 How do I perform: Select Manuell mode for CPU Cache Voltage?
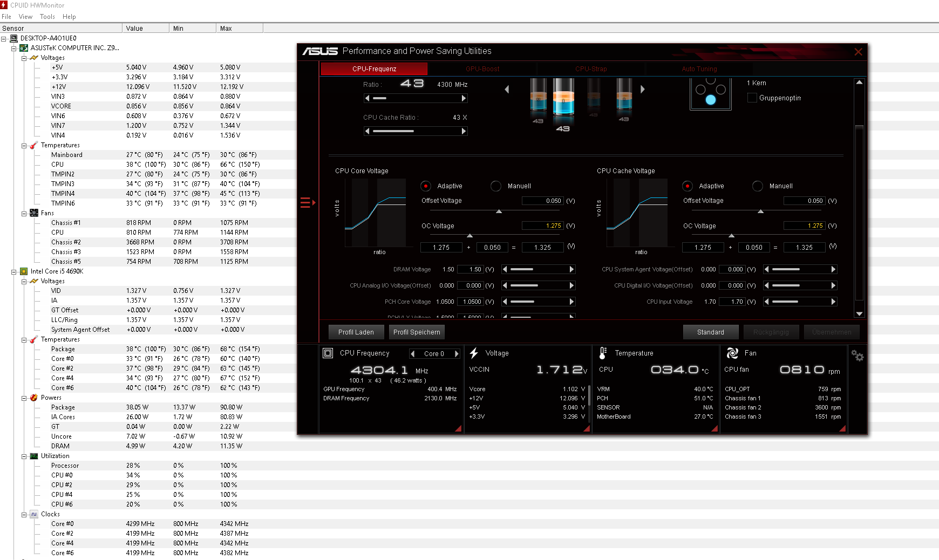click(758, 186)
